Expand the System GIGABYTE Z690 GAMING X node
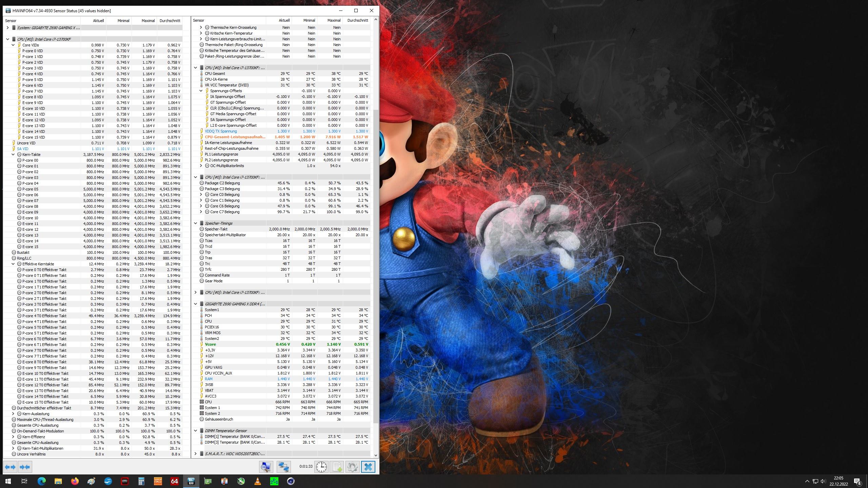Image resolution: width=868 pixels, height=488 pixels. click(7, 28)
